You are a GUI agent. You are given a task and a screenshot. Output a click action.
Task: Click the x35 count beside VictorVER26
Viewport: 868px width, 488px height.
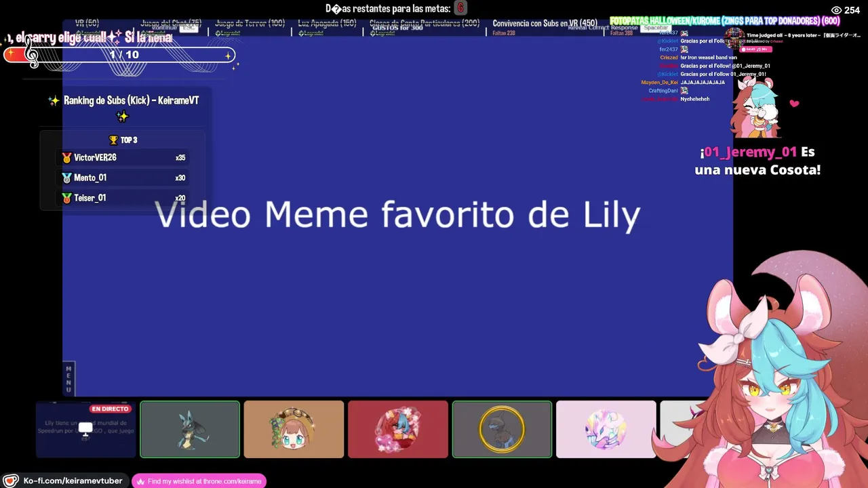click(180, 158)
